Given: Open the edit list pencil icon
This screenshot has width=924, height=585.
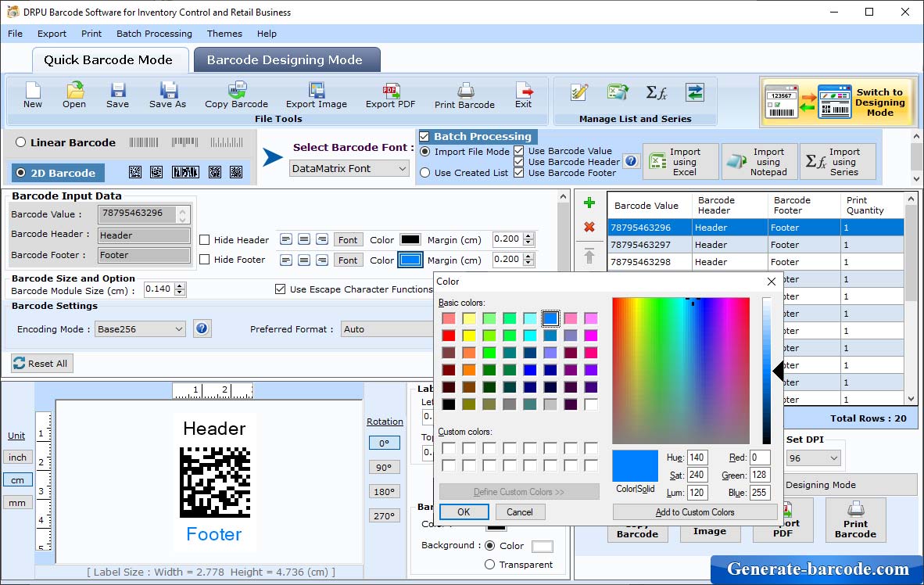Looking at the screenshot, I should (x=580, y=92).
